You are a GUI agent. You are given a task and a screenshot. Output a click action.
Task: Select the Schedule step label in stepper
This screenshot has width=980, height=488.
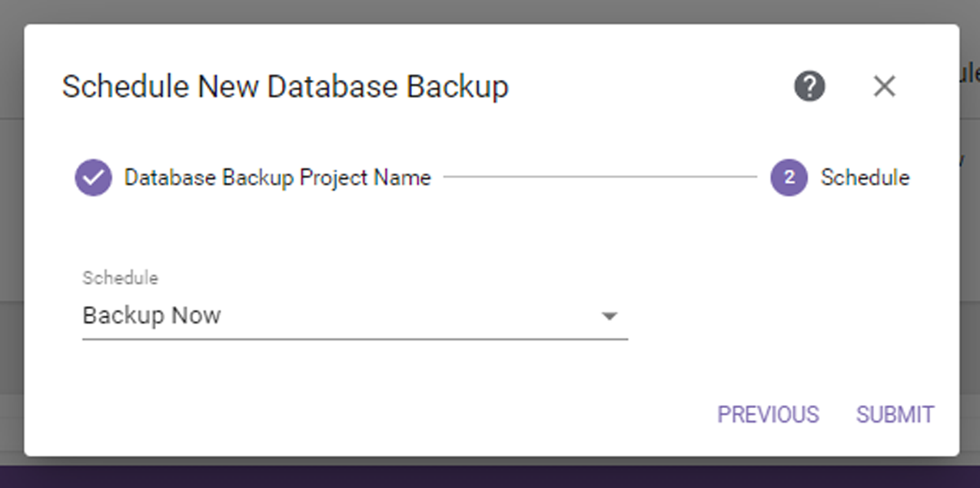[865, 178]
